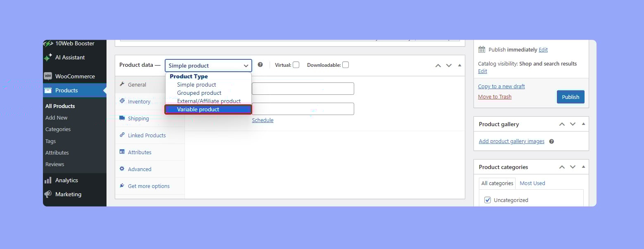Click the help icon beside product type
This screenshot has height=249, width=644.
[260, 65]
